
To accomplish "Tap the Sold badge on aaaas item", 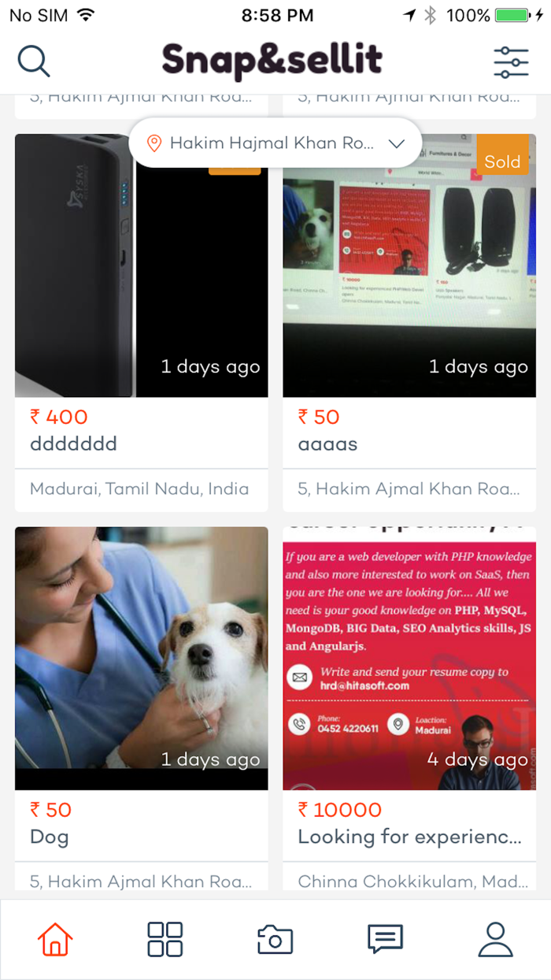I will point(502,161).
